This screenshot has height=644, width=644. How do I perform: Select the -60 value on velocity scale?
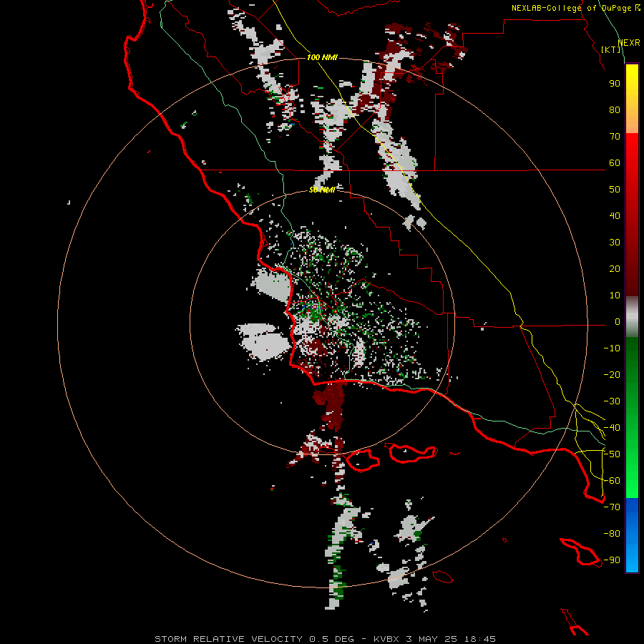[x=612, y=481]
